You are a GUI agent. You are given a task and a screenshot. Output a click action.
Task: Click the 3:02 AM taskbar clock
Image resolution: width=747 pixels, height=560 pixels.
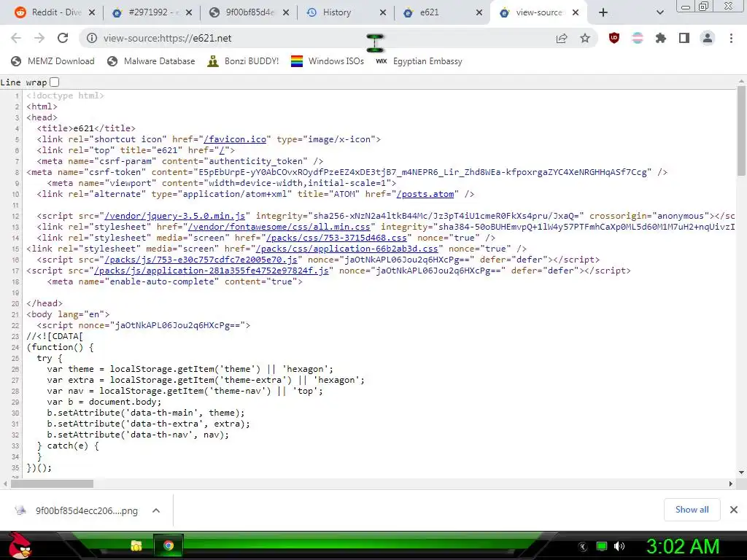tap(682, 546)
